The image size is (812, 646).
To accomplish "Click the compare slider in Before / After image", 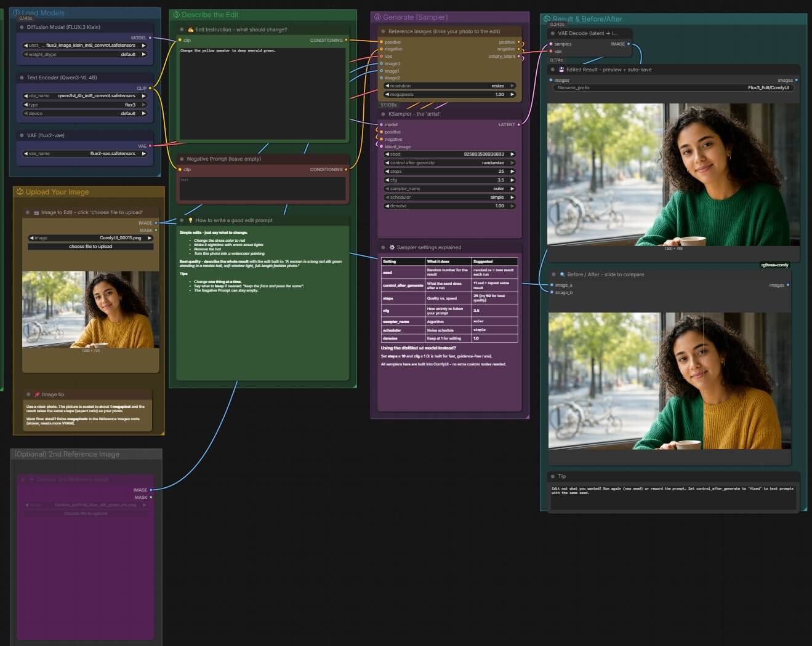I will click(703, 380).
